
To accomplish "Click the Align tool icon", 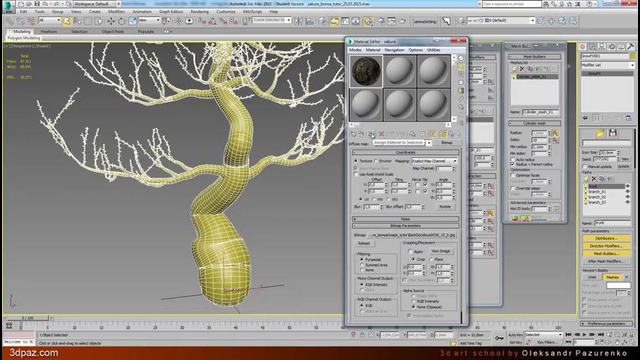I will [309, 21].
